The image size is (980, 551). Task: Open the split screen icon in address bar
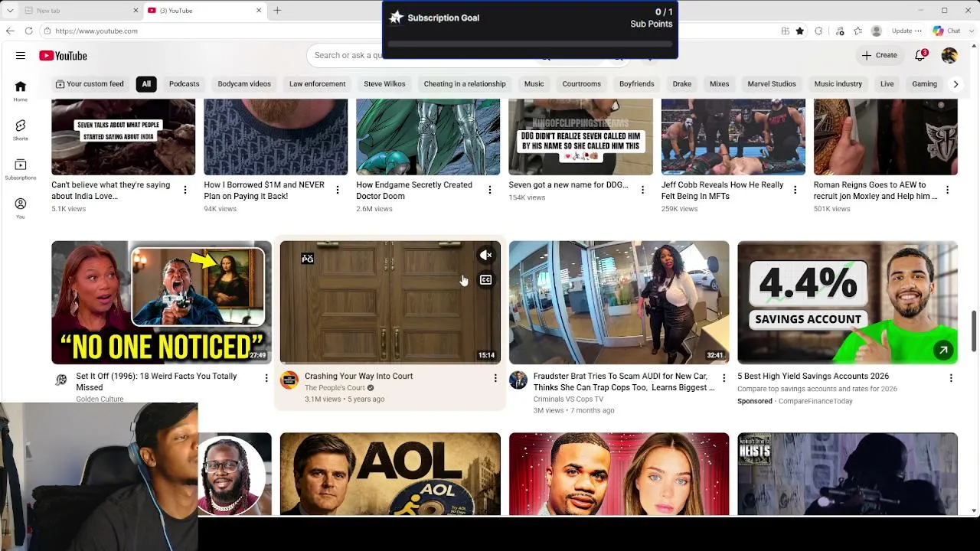coord(785,31)
